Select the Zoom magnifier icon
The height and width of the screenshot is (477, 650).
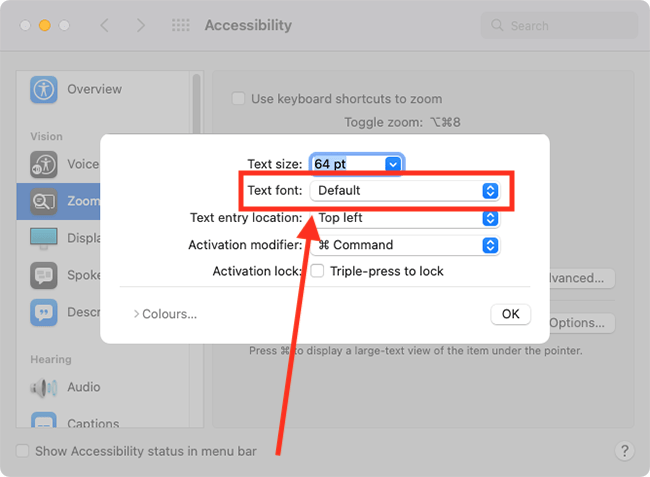coord(44,201)
